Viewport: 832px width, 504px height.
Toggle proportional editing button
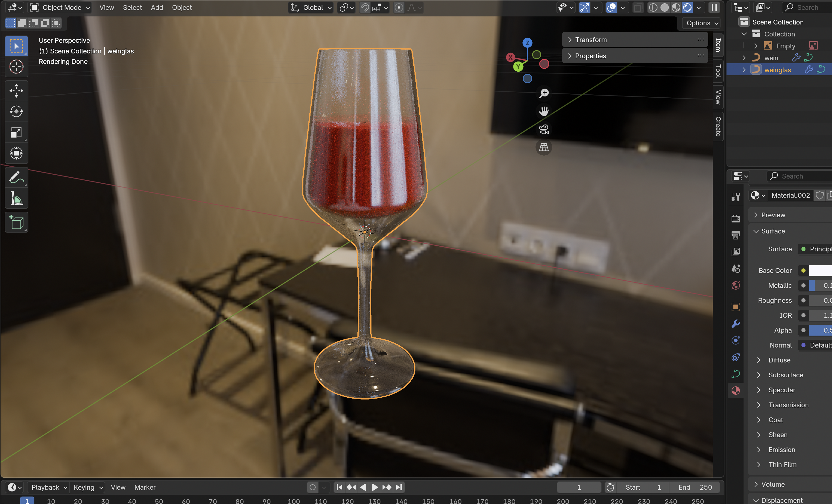pyautogui.click(x=399, y=7)
